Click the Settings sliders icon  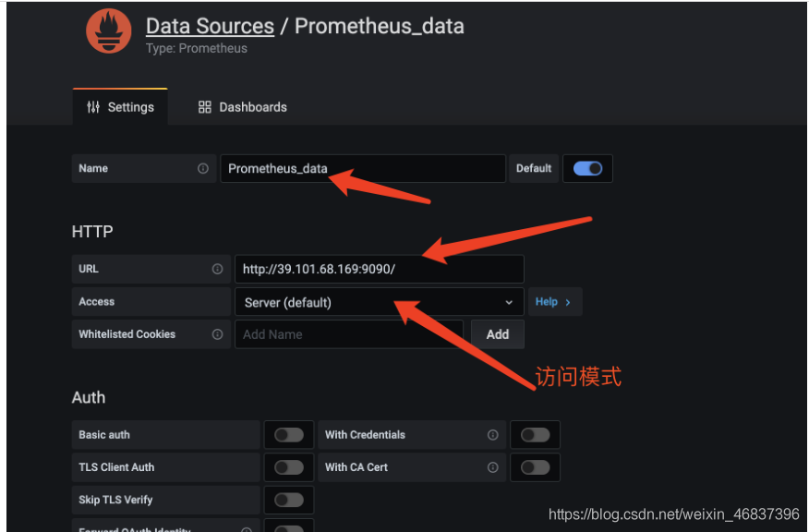93,107
